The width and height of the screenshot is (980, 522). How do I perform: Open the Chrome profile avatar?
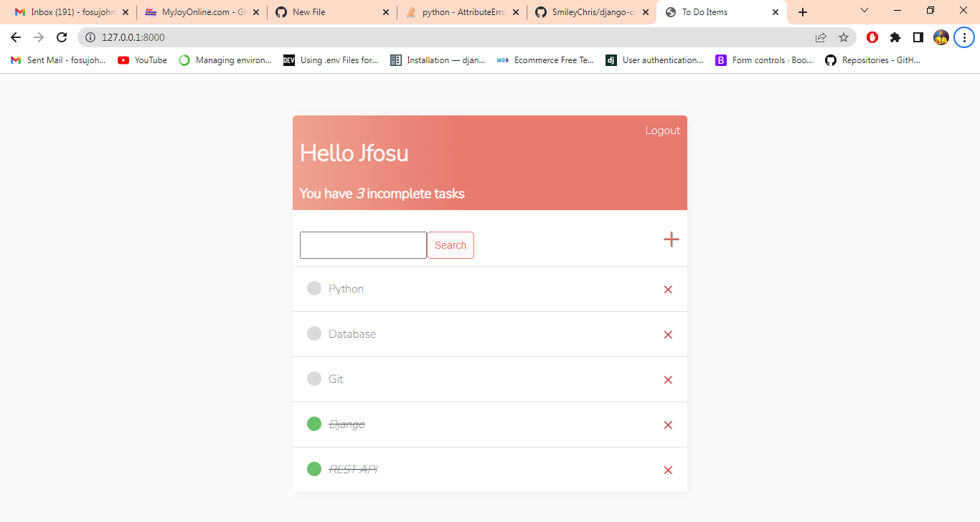click(941, 37)
